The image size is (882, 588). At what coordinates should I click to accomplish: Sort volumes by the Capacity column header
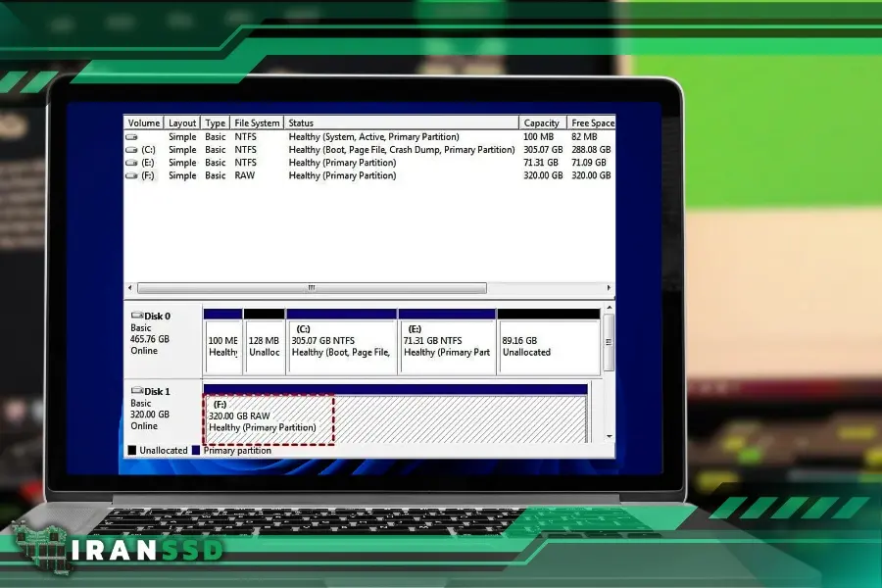542,122
